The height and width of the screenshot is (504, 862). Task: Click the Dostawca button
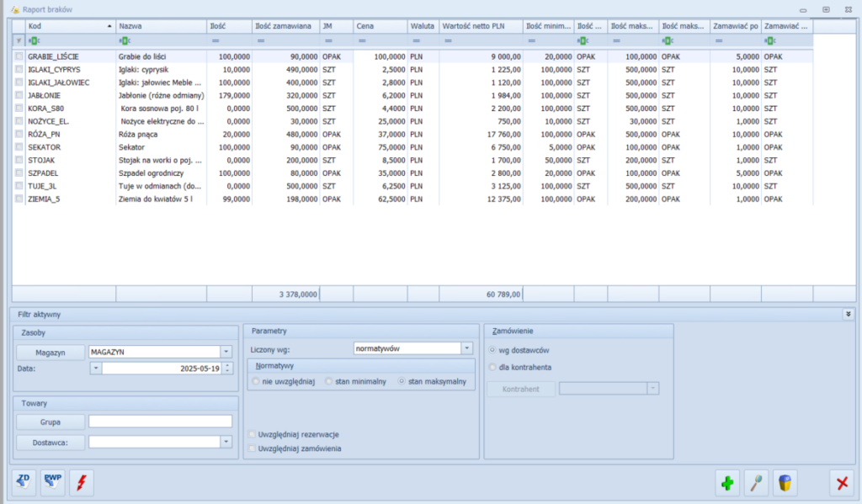[50, 443]
